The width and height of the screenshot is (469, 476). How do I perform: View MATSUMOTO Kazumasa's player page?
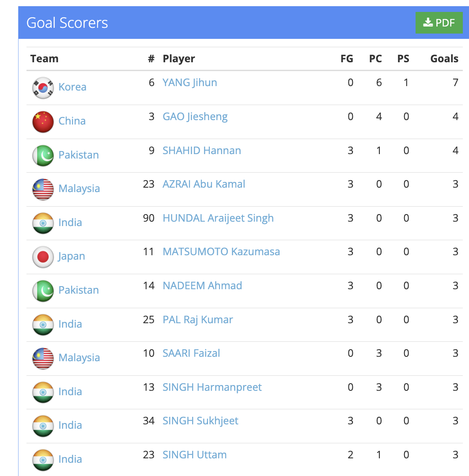[221, 252]
